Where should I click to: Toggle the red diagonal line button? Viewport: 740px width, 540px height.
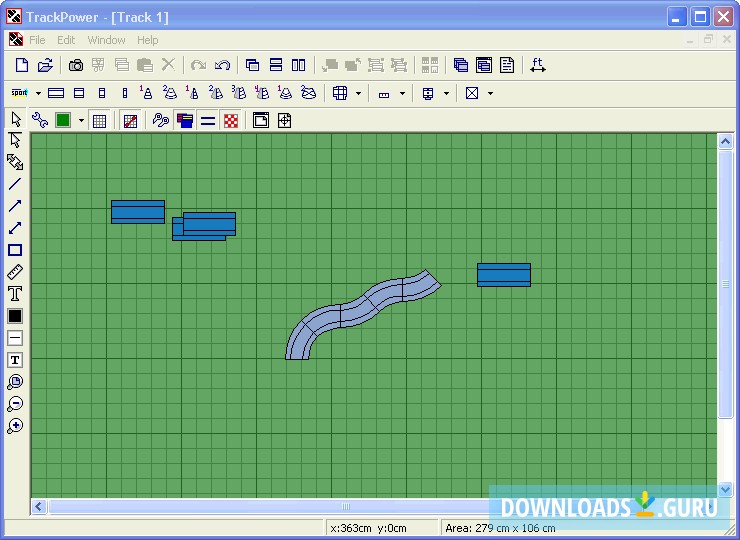tap(130, 121)
